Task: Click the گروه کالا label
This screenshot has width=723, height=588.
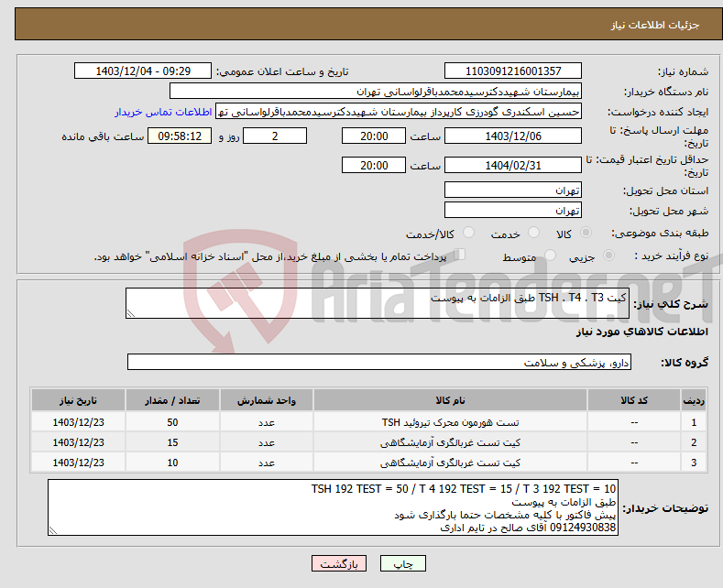Action: 685,362
